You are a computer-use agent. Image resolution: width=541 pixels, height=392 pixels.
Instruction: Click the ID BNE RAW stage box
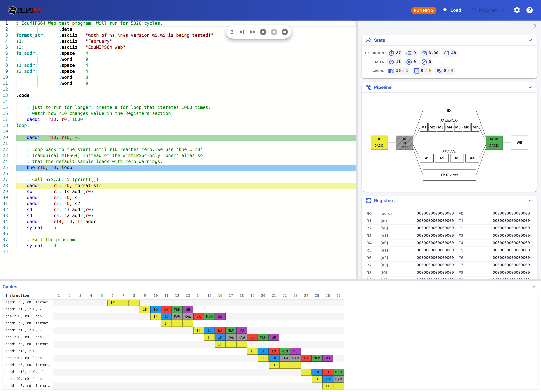click(x=404, y=143)
